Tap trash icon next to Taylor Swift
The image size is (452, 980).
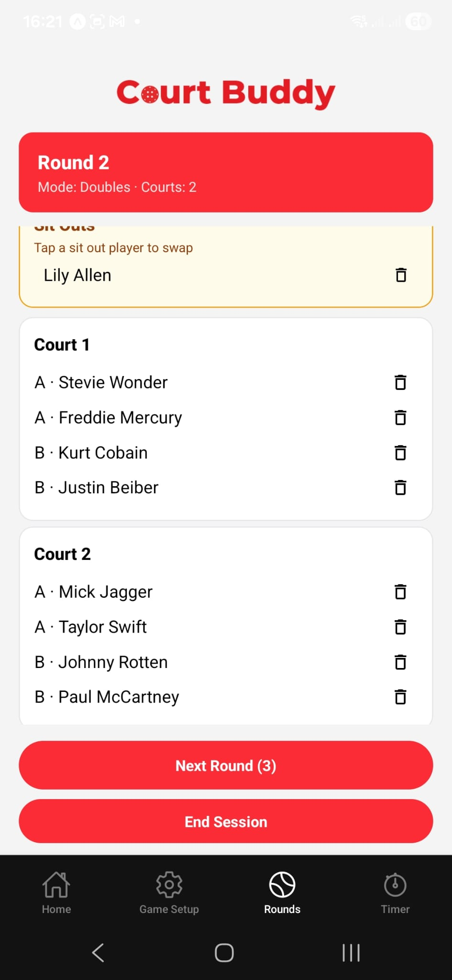click(x=400, y=627)
